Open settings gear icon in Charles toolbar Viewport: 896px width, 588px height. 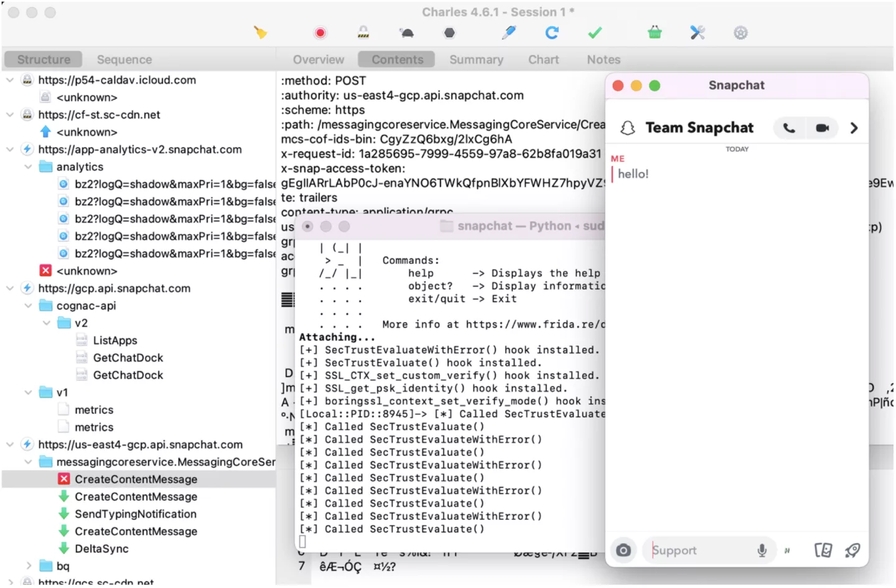click(740, 32)
